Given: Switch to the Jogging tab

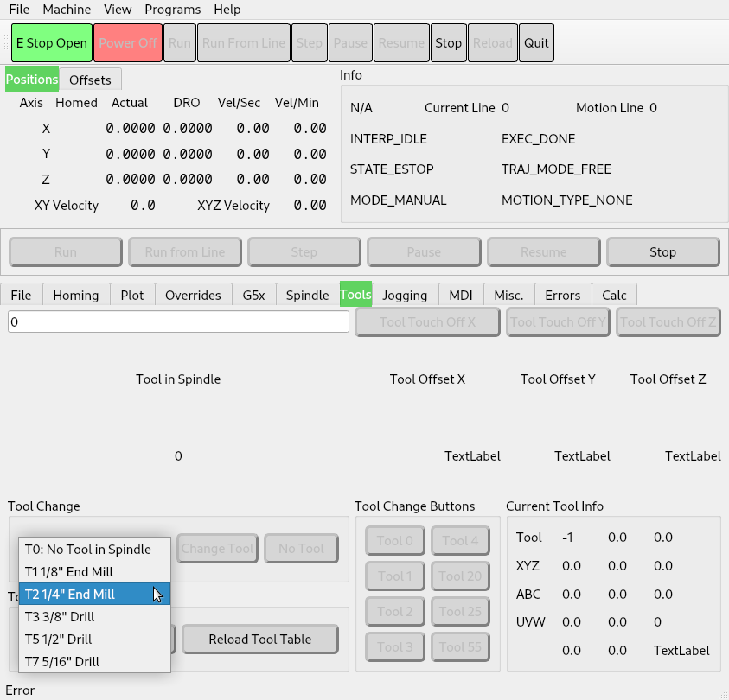Looking at the screenshot, I should [405, 295].
